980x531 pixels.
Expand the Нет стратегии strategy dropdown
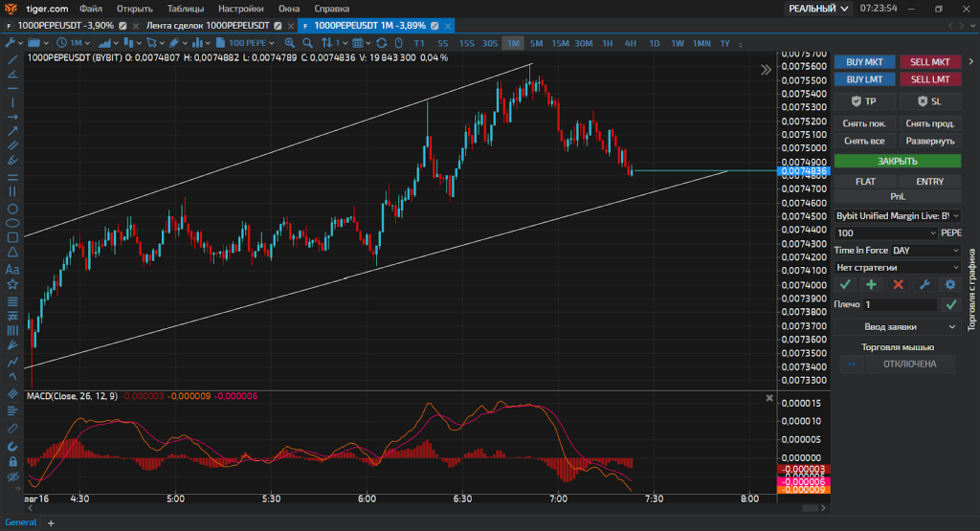(x=898, y=267)
